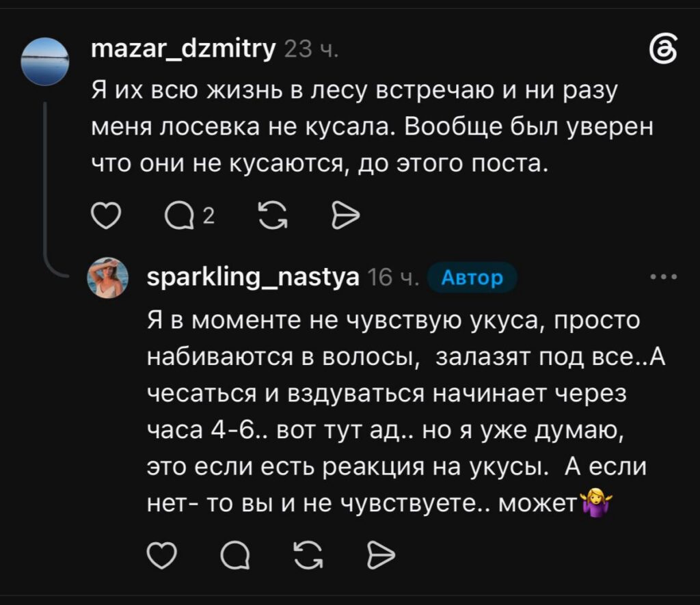View mazar_dzmitry's avatar picture
Viewport: 700px width, 605px height.
click(x=45, y=62)
